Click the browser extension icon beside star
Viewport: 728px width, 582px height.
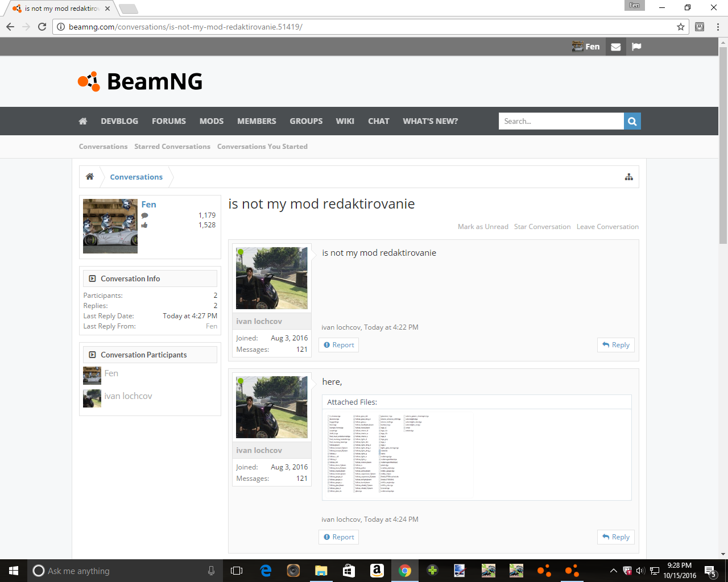pos(700,27)
